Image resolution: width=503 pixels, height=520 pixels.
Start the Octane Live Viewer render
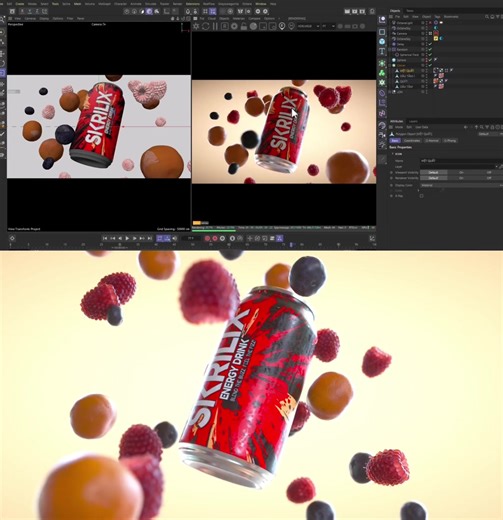(x=196, y=26)
